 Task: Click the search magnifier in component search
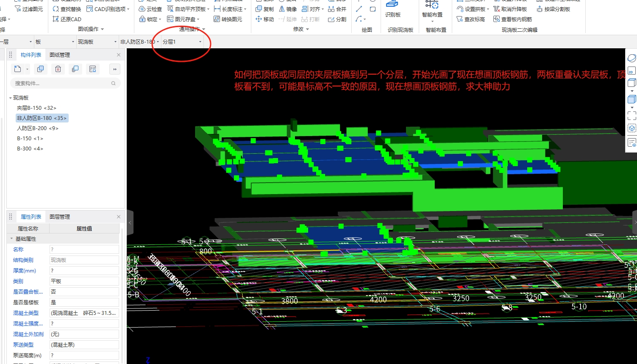click(114, 83)
